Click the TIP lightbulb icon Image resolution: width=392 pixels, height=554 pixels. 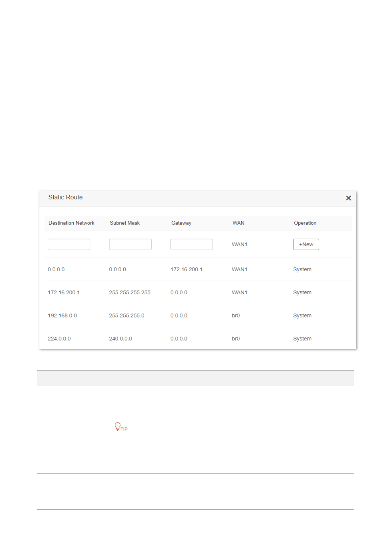click(x=121, y=427)
